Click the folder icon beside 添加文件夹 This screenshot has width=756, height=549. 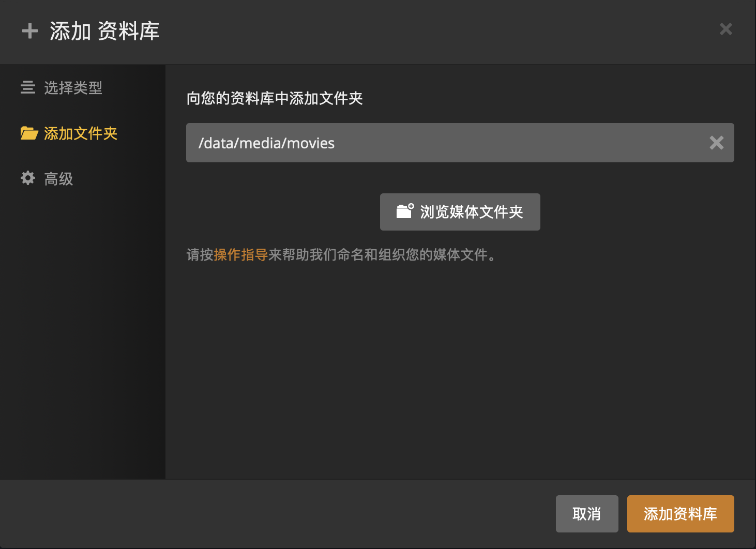click(29, 133)
